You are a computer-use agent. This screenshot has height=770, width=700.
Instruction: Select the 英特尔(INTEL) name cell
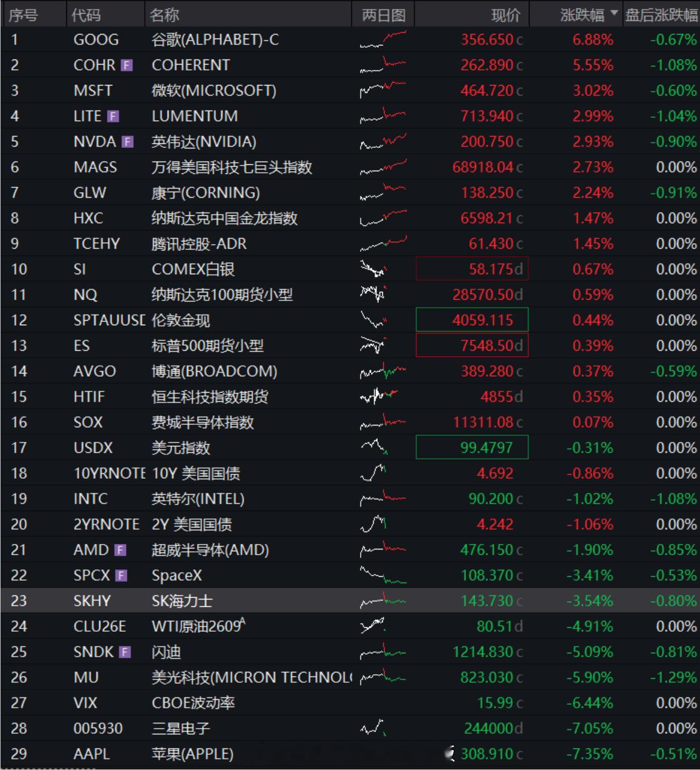pos(198,499)
